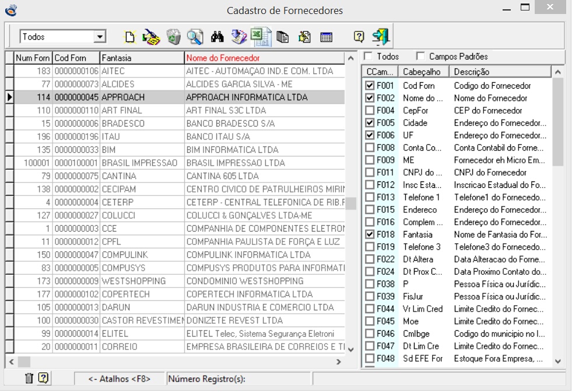
Task: Select the BRASIL IMPRESSAO LTDA row
Action: point(175,163)
